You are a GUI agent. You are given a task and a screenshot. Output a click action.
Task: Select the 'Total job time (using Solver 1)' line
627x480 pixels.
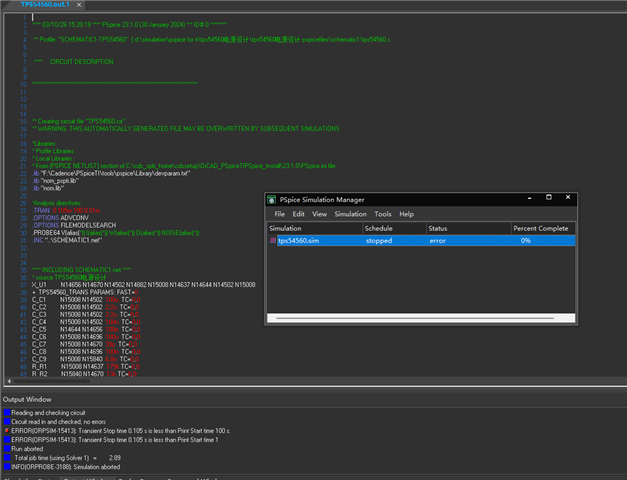coord(68,458)
